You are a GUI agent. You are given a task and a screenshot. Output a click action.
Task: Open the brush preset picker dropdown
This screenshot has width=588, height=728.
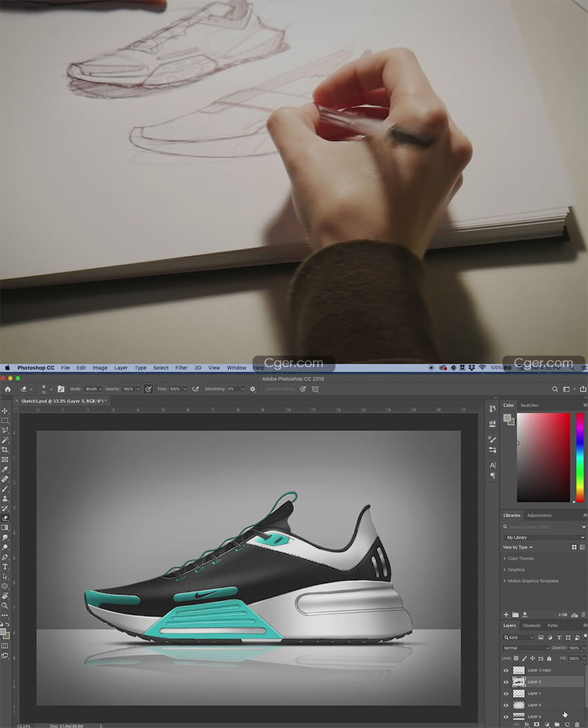pos(51,389)
